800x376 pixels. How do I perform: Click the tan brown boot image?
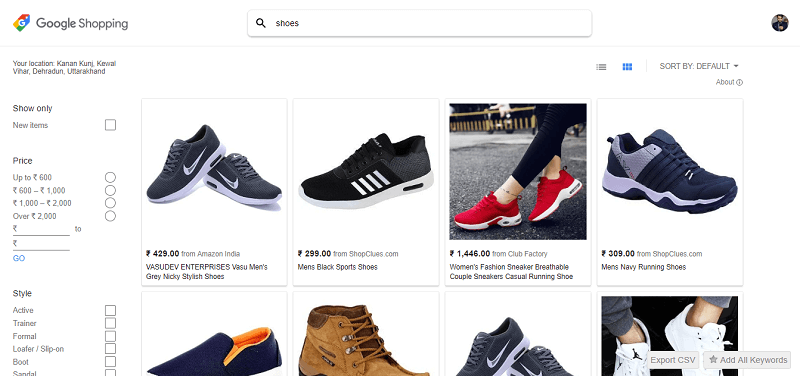(x=366, y=340)
